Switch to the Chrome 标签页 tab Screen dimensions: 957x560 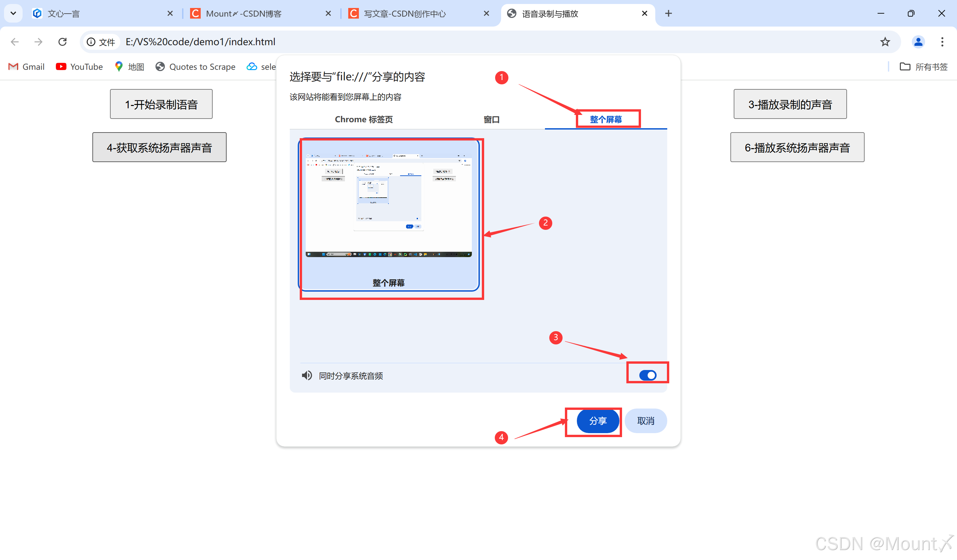click(x=364, y=119)
